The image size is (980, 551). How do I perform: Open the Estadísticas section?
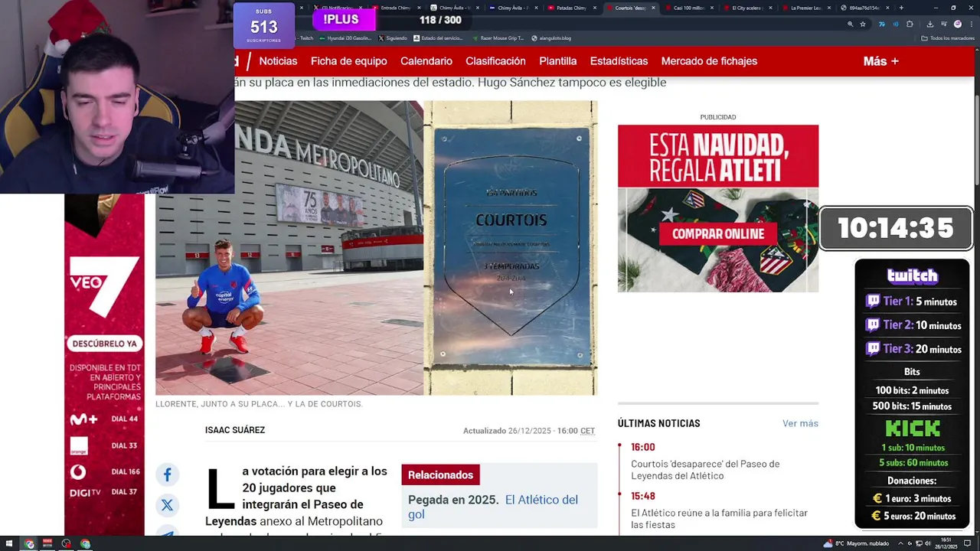click(x=619, y=61)
